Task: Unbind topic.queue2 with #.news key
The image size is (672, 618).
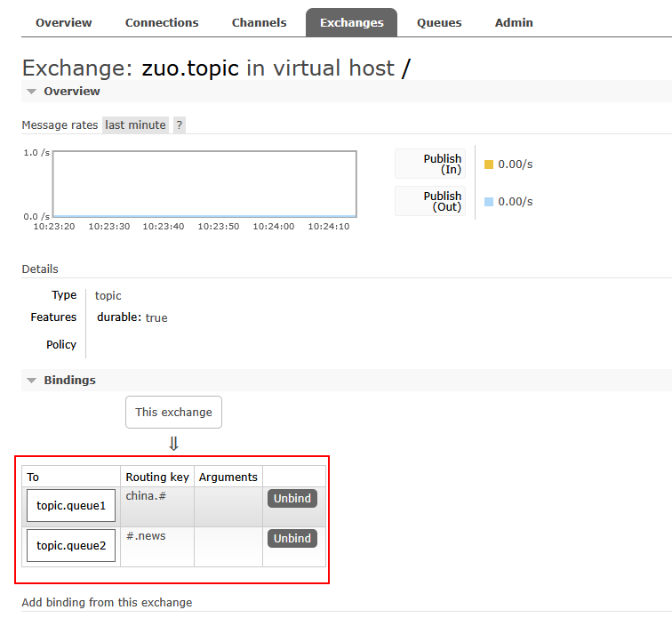Action: point(292,539)
